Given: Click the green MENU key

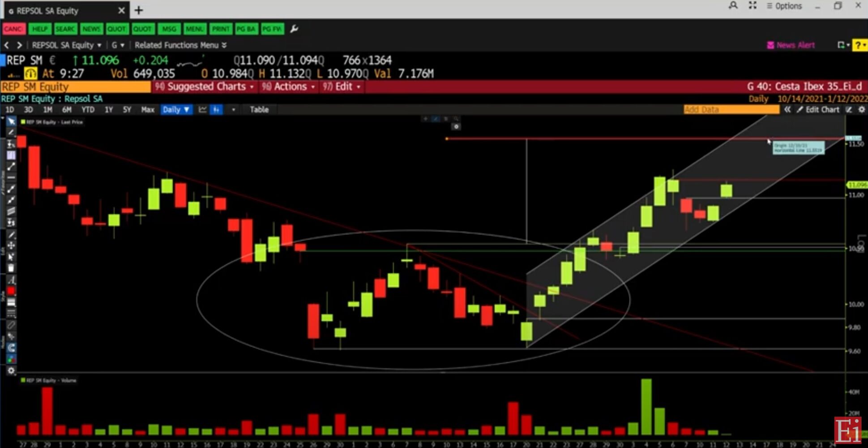Looking at the screenshot, I should point(195,29).
